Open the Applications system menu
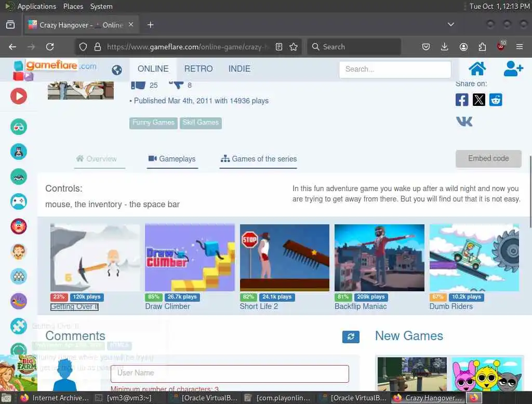Viewport: 532px width, 404px height. pos(37,6)
